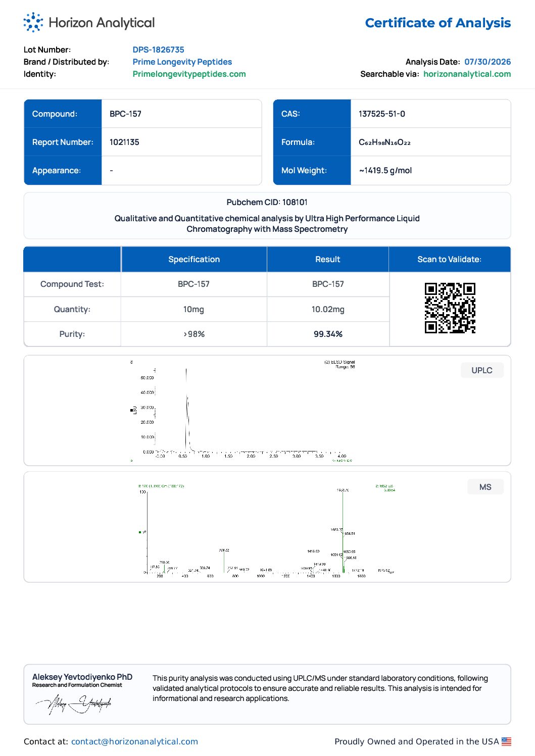
Task: Click the QR code to validate
Action: [x=450, y=308]
